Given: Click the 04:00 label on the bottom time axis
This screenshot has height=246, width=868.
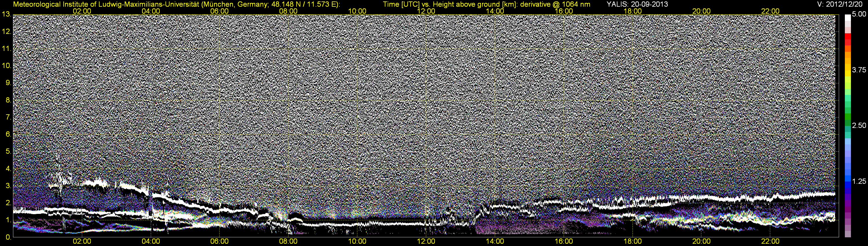Looking at the screenshot, I should pyautogui.click(x=151, y=242).
